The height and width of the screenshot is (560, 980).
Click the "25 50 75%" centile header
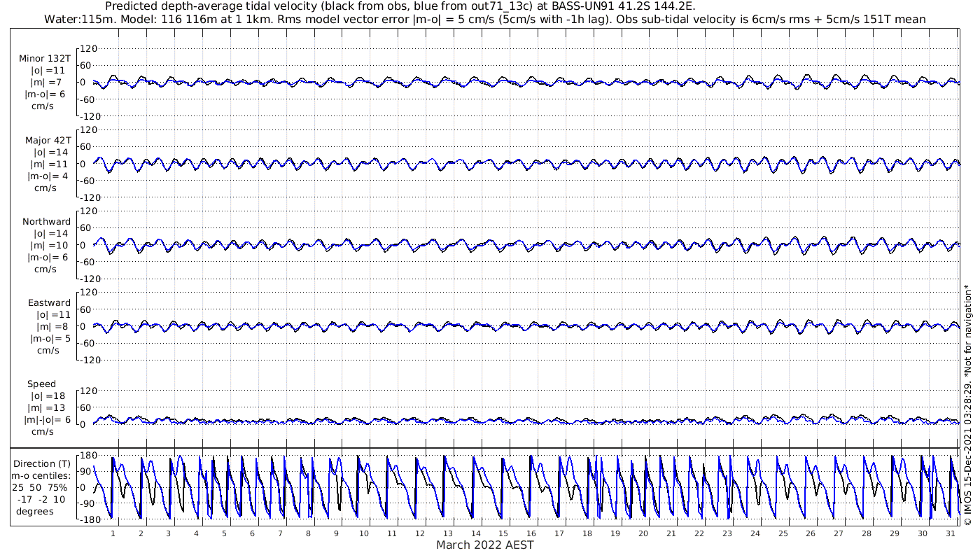pyautogui.click(x=40, y=487)
